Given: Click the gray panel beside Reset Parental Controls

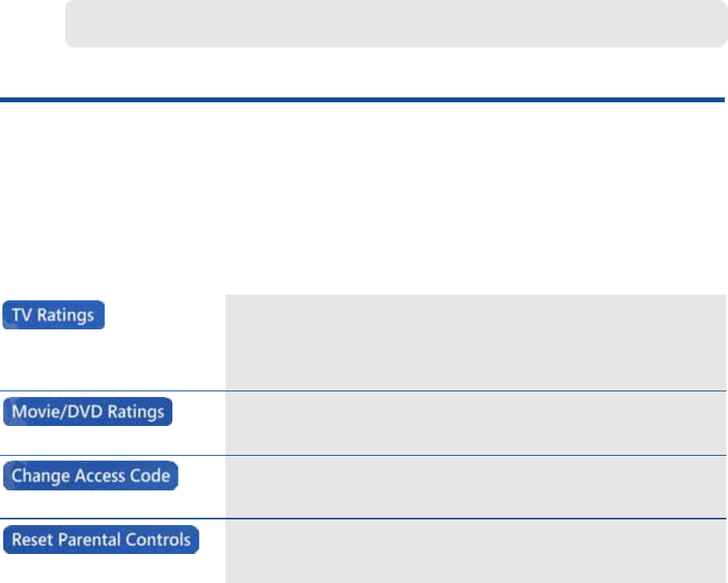Looking at the screenshot, I should pyautogui.click(x=475, y=552).
